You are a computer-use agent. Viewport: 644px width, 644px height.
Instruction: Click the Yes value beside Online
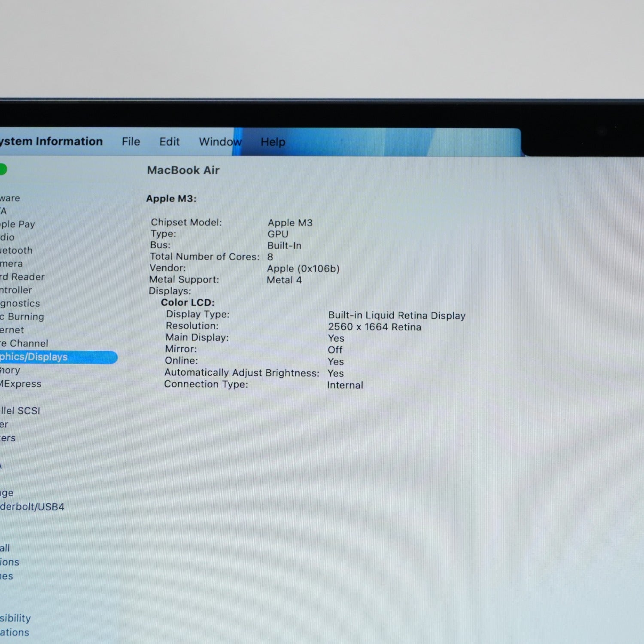(336, 362)
